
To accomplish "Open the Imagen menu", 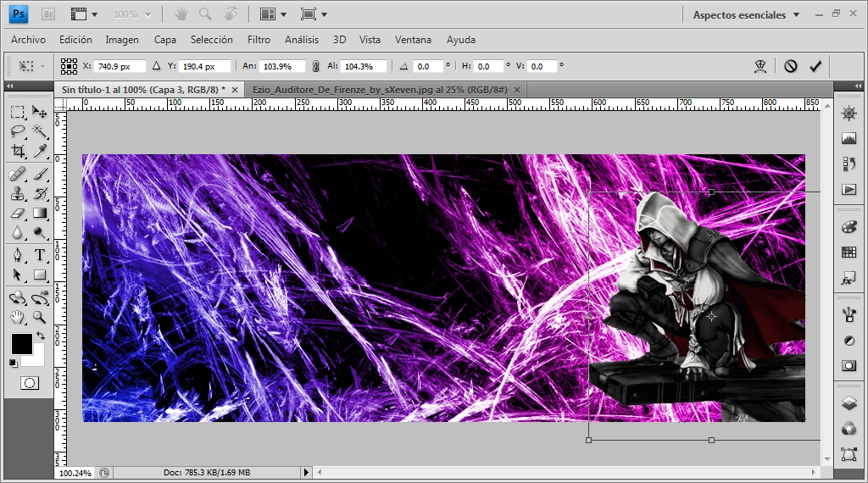I will pos(122,40).
